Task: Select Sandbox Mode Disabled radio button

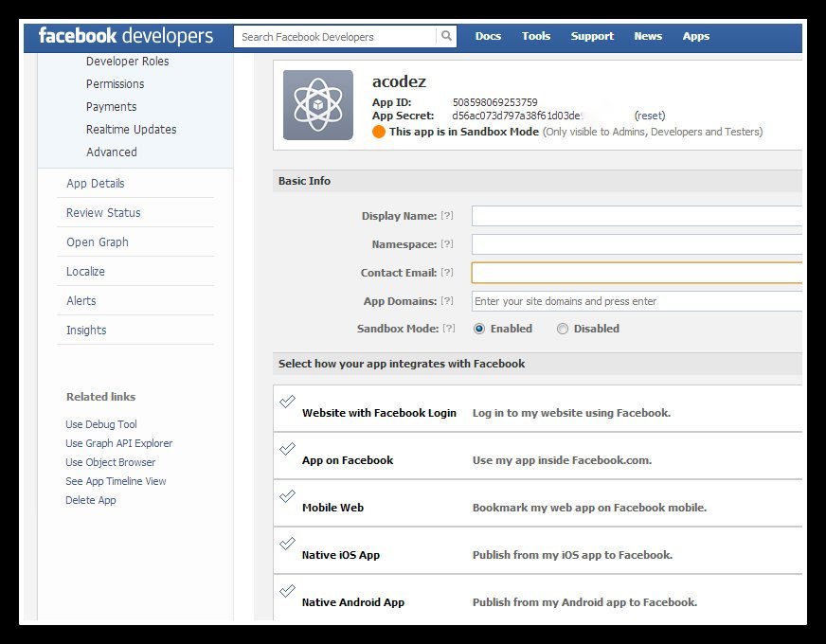Action: coord(563,329)
